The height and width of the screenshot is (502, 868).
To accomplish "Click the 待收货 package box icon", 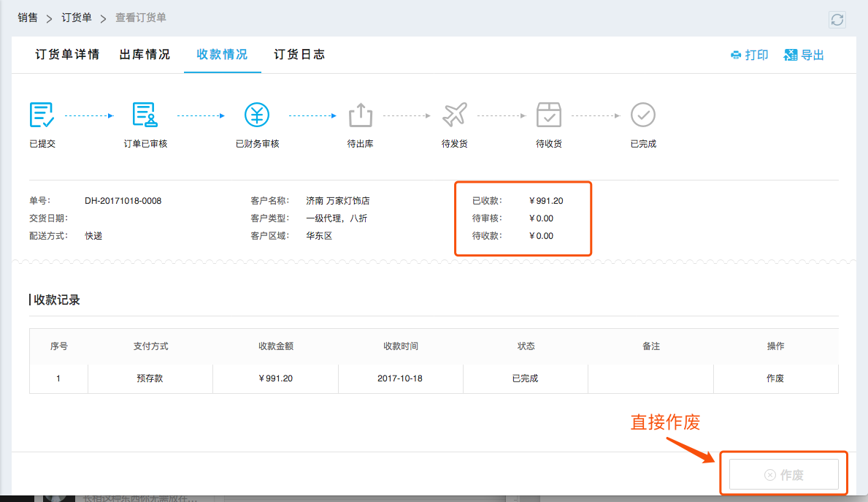I will [x=549, y=115].
